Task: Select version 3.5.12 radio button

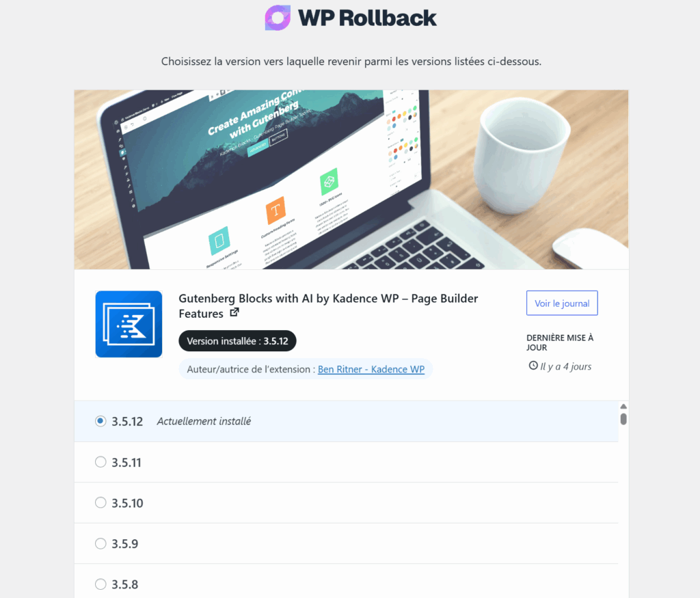Action: pyautogui.click(x=100, y=421)
